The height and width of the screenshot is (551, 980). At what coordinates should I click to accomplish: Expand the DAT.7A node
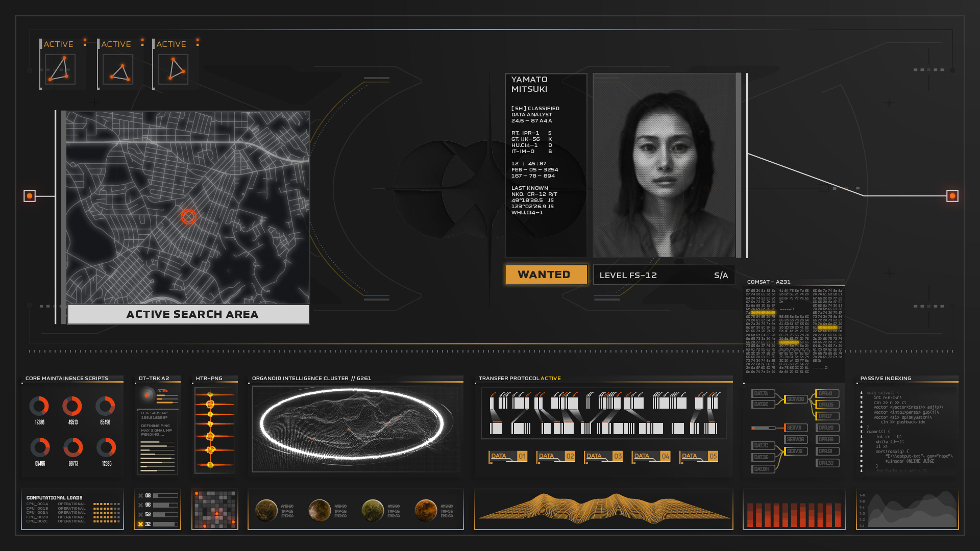click(x=762, y=393)
